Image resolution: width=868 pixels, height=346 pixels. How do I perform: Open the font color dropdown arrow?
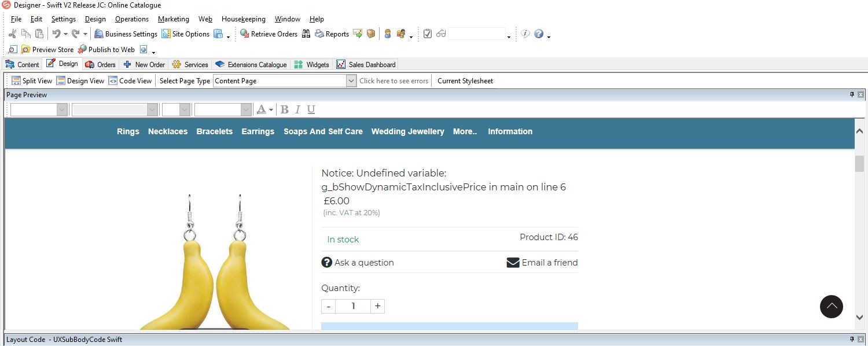(x=271, y=110)
